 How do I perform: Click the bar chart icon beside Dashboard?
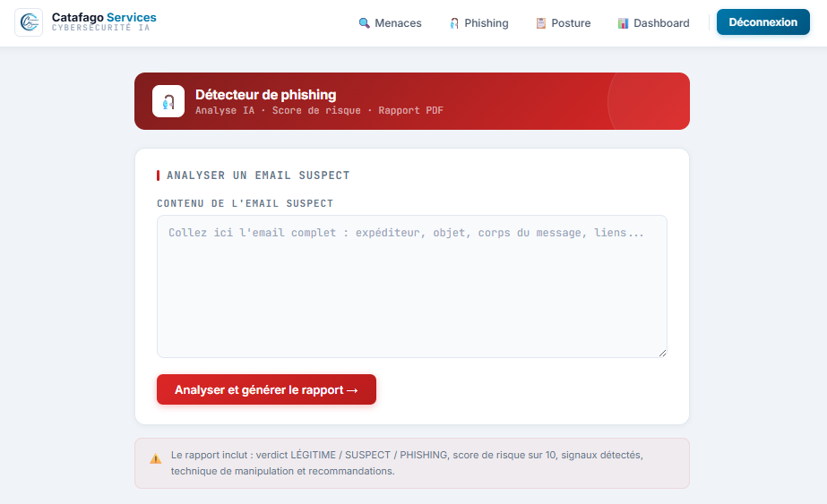point(623,23)
